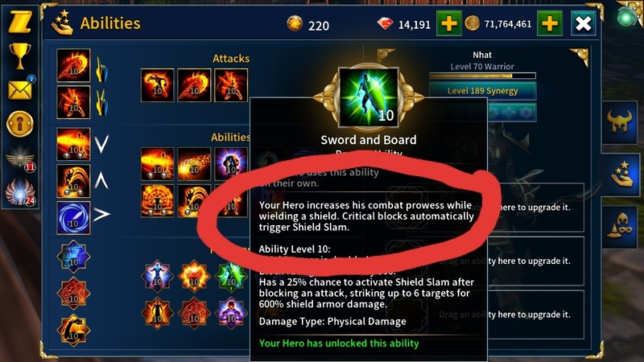Click the up-swipe chevron gesture slot

(x=101, y=180)
